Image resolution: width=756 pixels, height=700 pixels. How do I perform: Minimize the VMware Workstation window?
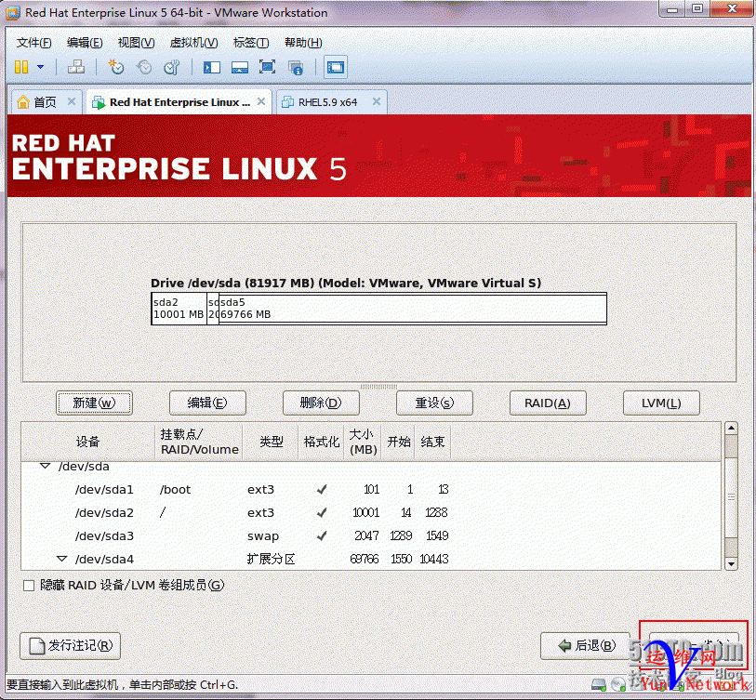coord(673,8)
